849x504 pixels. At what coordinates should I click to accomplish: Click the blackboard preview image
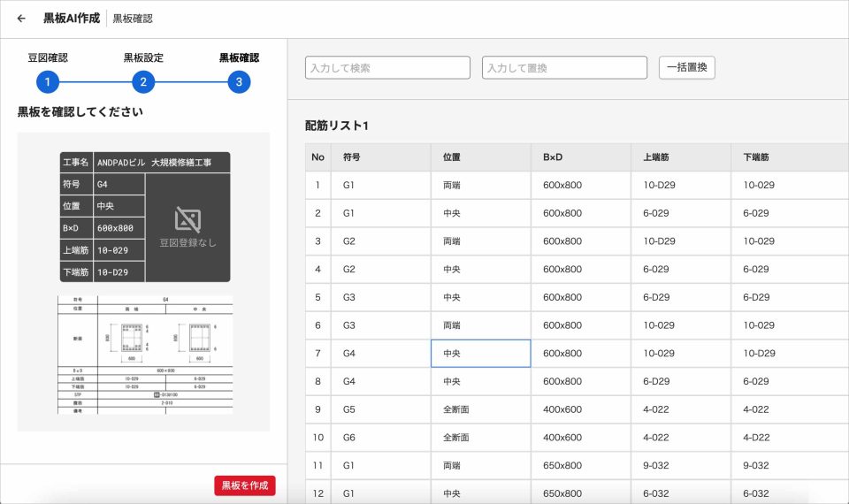coord(144,217)
